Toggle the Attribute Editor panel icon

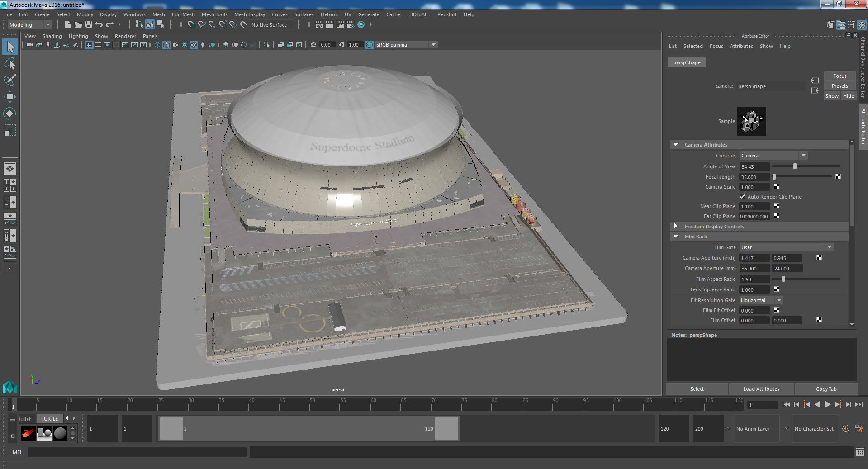(841, 25)
